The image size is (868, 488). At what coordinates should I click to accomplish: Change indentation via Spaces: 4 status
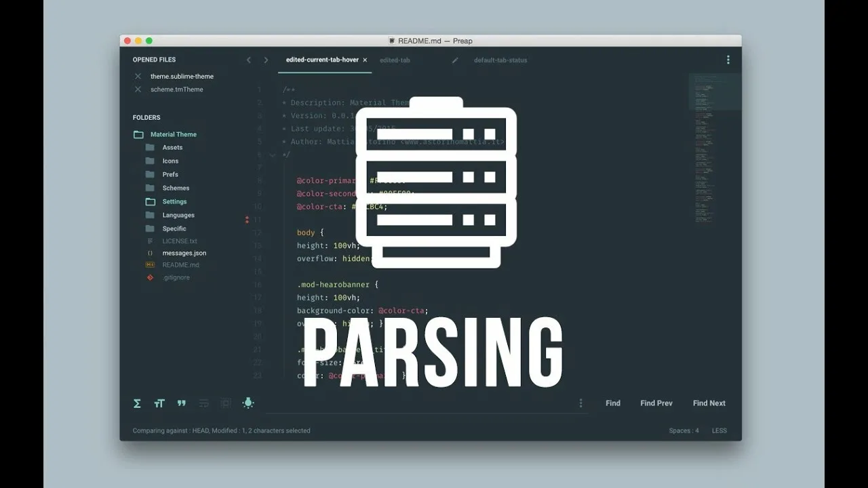pos(684,430)
